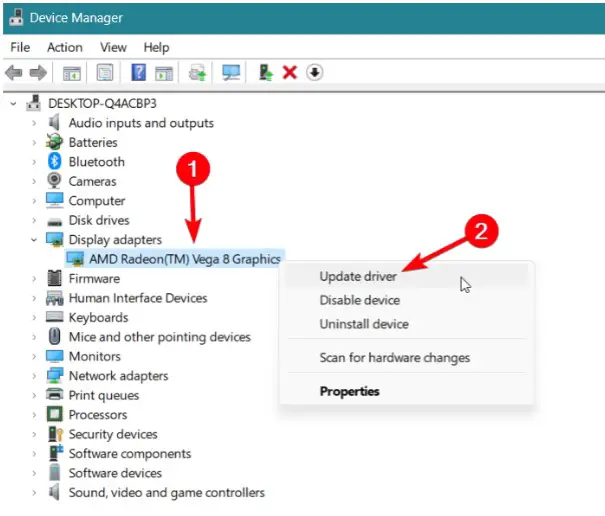This screenshot has height=516, width=605.
Task: Select the Computer tree label
Action: pos(97,201)
